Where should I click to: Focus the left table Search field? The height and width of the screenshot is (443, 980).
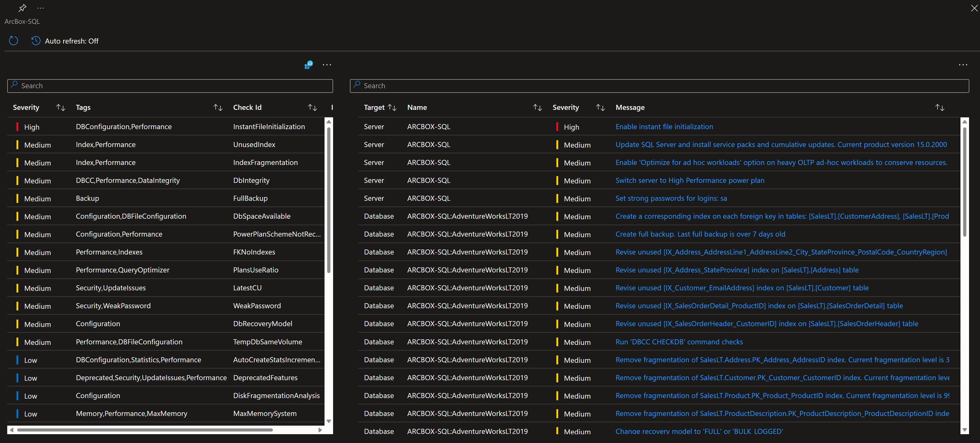coord(170,86)
